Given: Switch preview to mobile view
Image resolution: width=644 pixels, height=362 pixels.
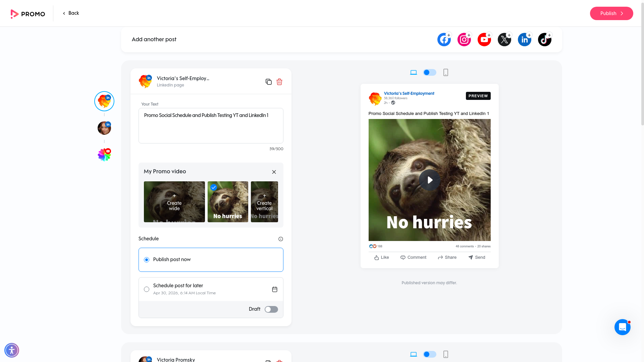Looking at the screenshot, I should (x=445, y=72).
